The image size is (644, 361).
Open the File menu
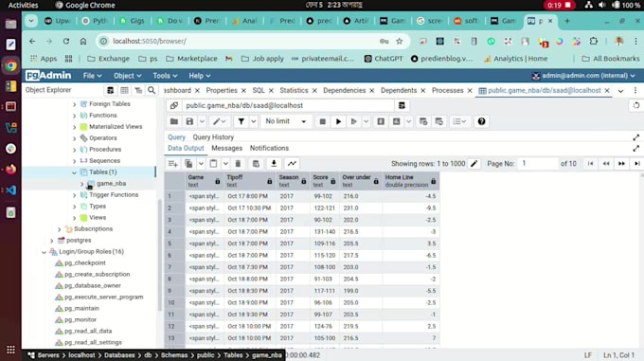tap(92, 76)
